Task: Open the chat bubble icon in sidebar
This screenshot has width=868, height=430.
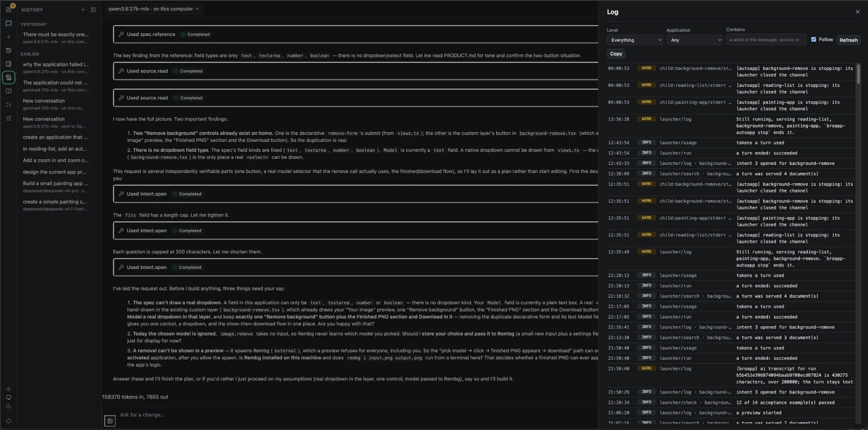Action: click(9, 23)
